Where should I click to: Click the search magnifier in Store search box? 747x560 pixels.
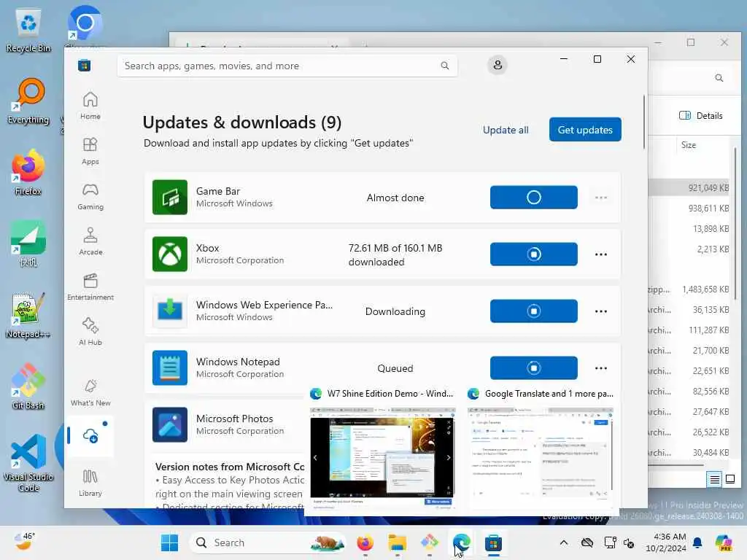444,66
